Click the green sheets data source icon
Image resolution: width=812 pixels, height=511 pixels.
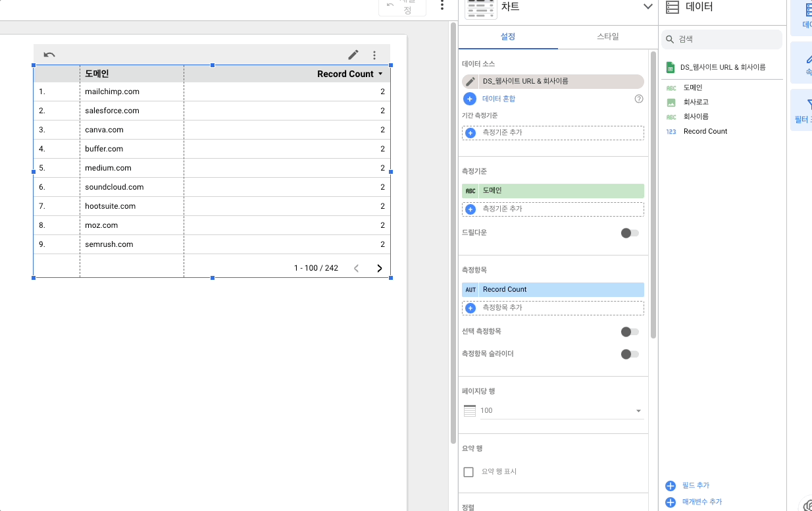pyautogui.click(x=671, y=67)
